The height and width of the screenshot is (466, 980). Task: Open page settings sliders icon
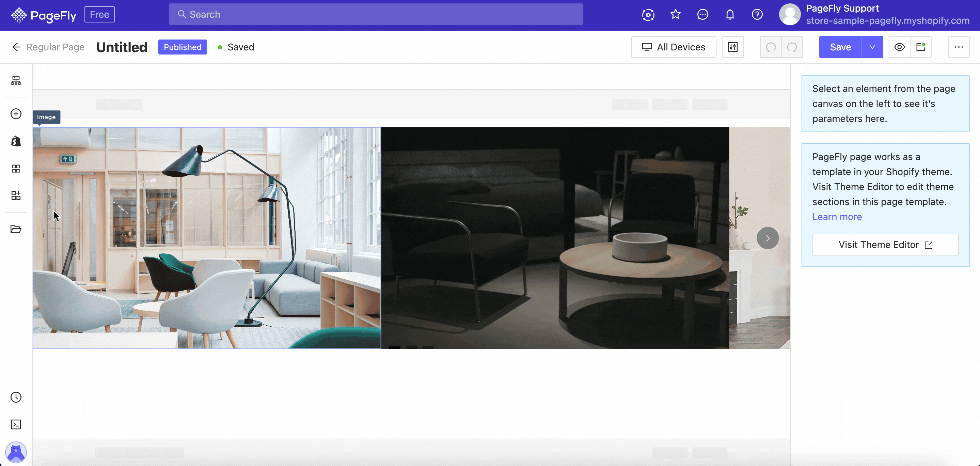tap(732, 47)
